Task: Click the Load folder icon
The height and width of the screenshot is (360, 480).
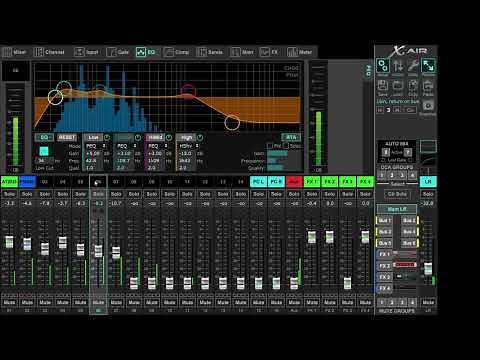Action: click(398, 86)
